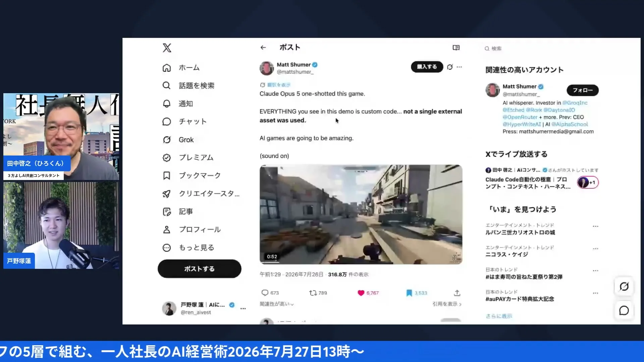Play the game demo video

coord(361,215)
